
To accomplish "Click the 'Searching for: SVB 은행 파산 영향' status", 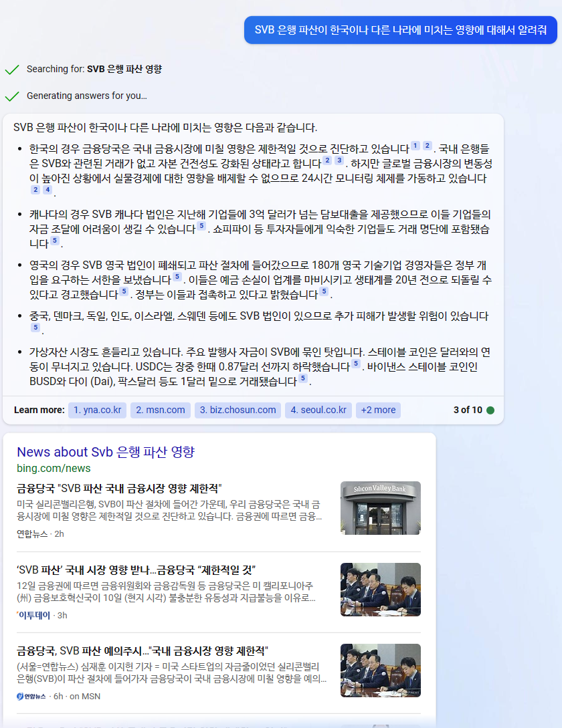I will 94,69.
